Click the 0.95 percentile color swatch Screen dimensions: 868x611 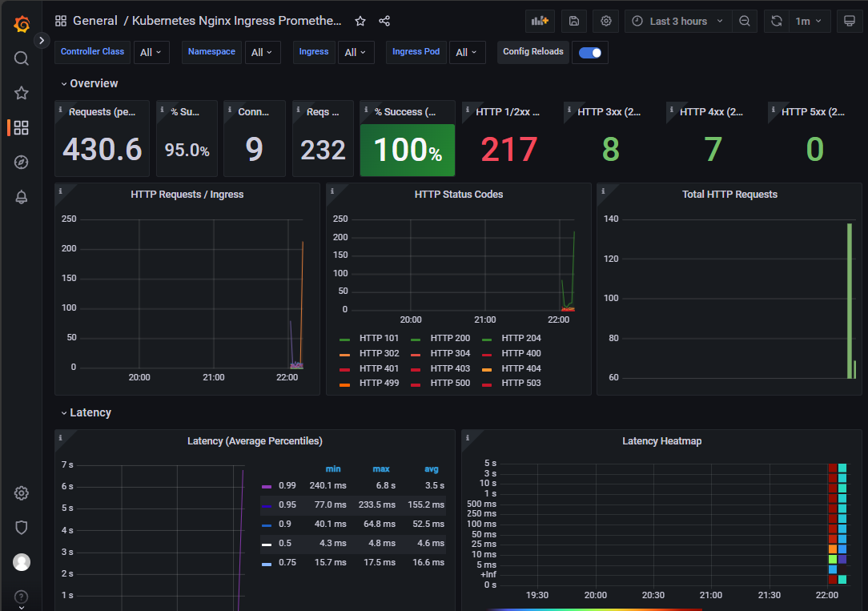[x=267, y=506]
